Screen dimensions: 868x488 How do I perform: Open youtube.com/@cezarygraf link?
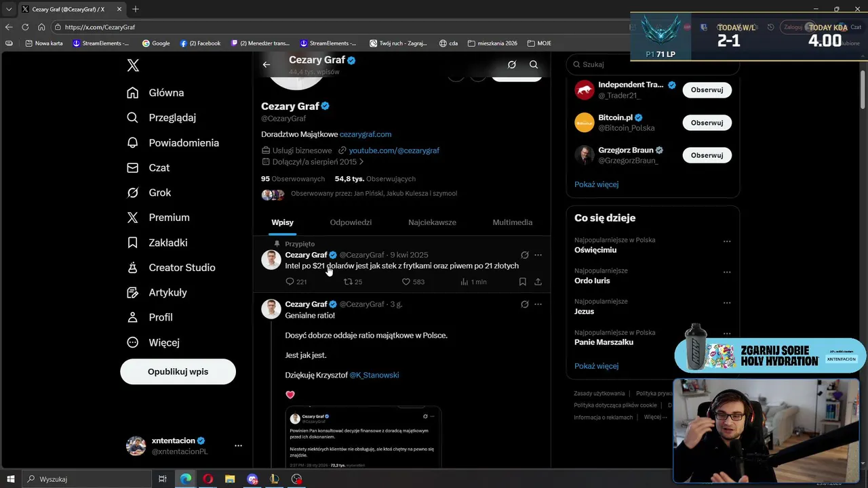pyautogui.click(x=394, y=150)
